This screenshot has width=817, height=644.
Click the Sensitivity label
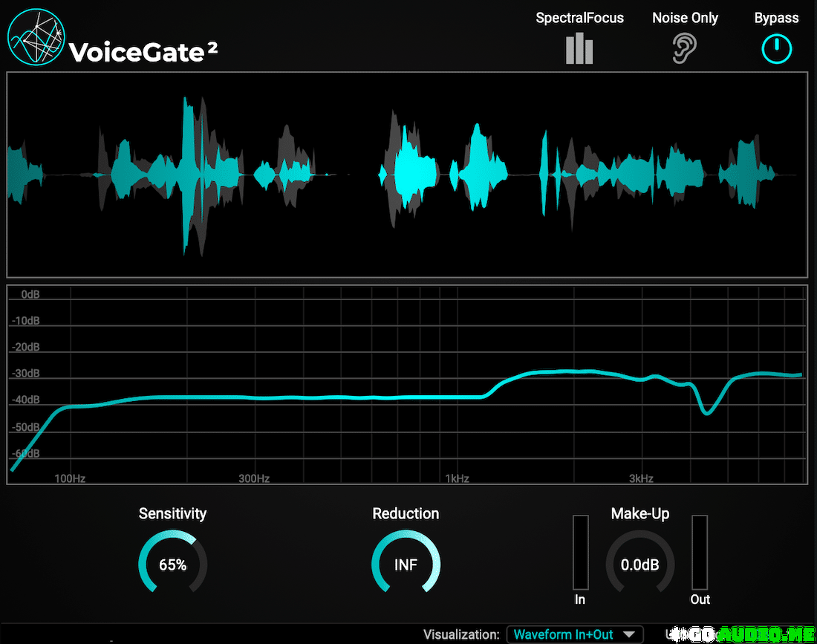pyautogui.click(x=172, y=514)
